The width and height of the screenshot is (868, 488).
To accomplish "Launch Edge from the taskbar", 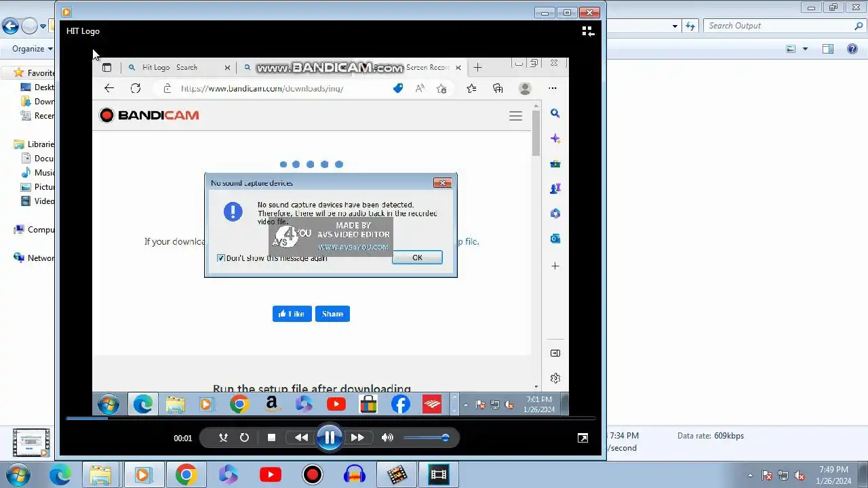I will 60,474.
